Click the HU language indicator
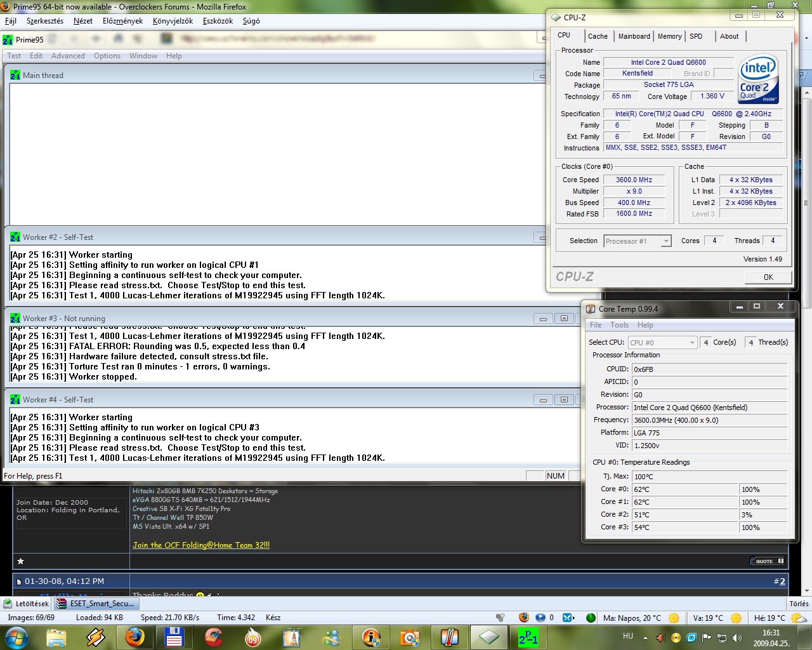This screenshot has width=812, height=650. tap(628, 636)
